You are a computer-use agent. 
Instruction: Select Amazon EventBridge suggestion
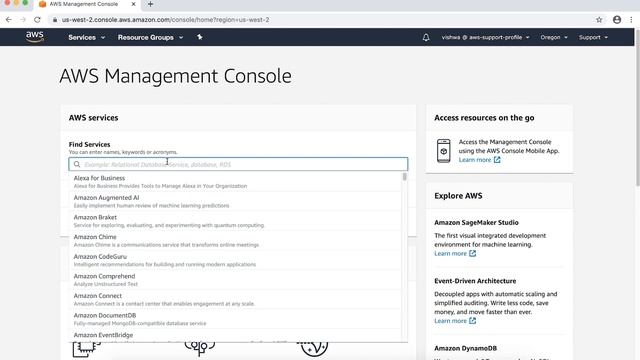(235, 336)
